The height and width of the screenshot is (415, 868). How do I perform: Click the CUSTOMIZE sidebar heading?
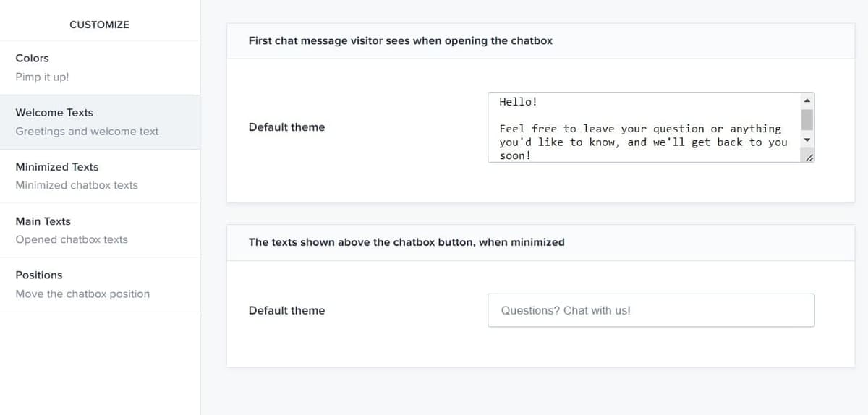tap(99, 25)
